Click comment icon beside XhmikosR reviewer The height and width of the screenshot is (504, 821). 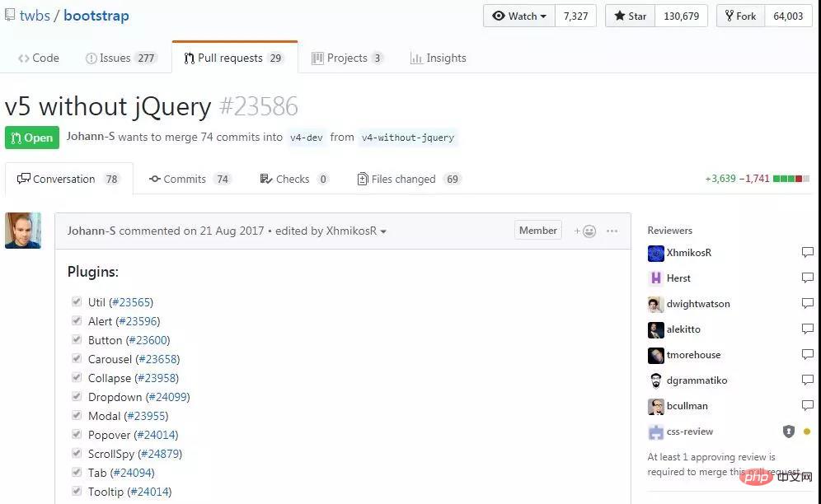pos(807,252)
